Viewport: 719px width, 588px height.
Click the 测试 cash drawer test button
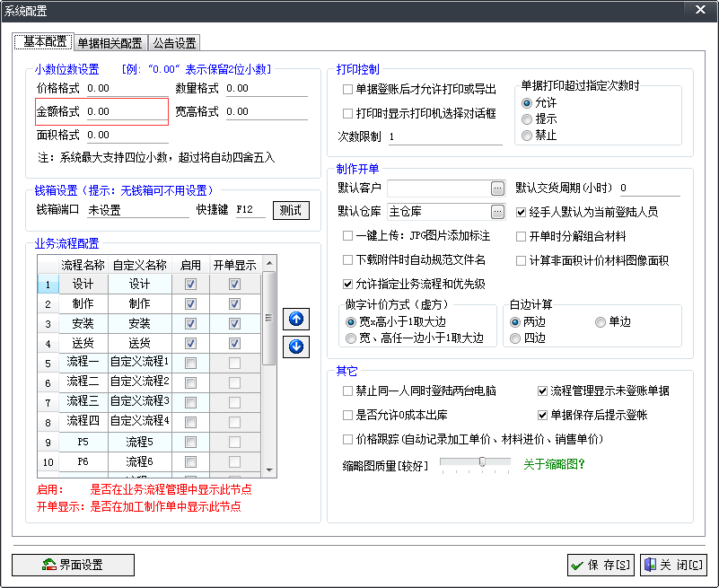point(291,211)
